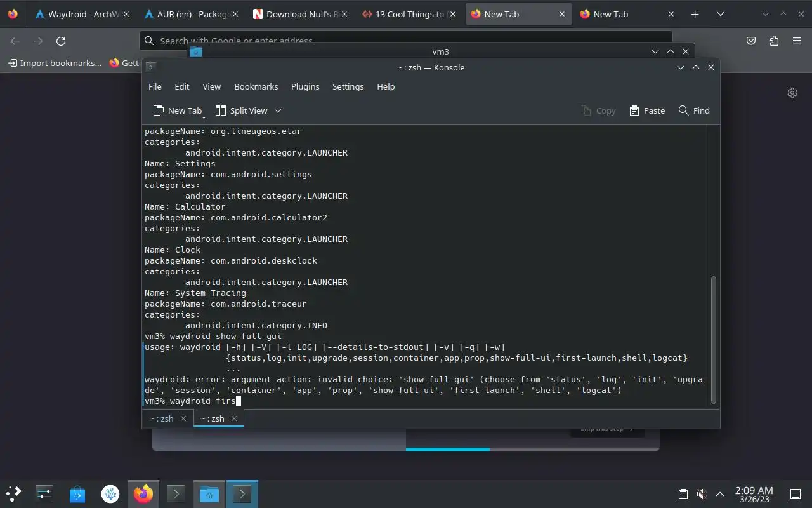Click text com.android.calculator2 in terminal
The width and height of the screenshot is (812, 508).
[x=269, y=217]
